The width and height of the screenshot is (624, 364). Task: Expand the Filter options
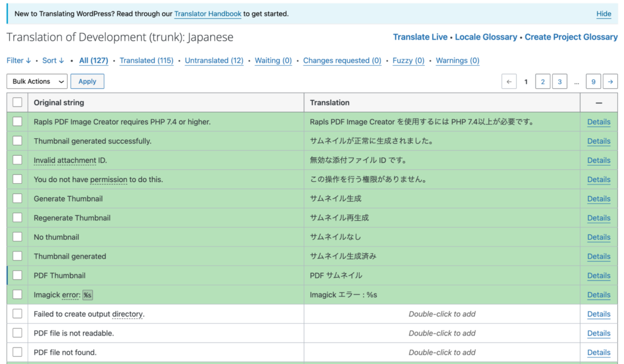pyautogui.click(x=18, y=60)
